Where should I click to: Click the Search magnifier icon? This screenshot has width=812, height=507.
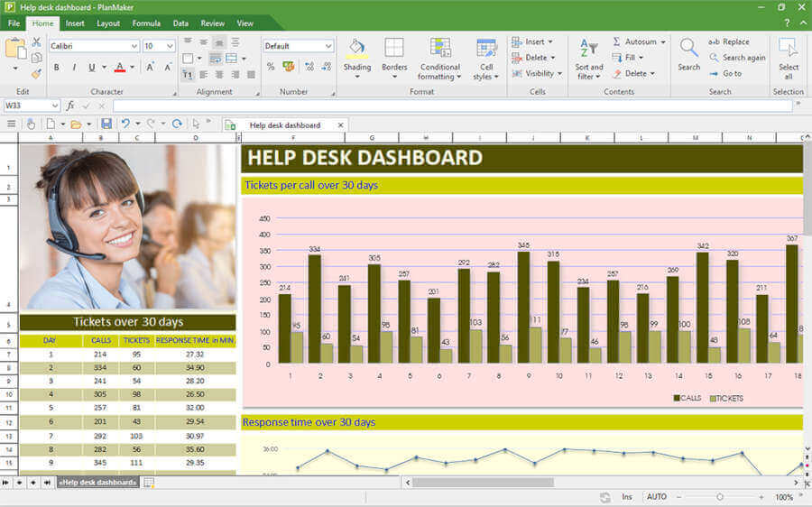click(x=688, y=49)
